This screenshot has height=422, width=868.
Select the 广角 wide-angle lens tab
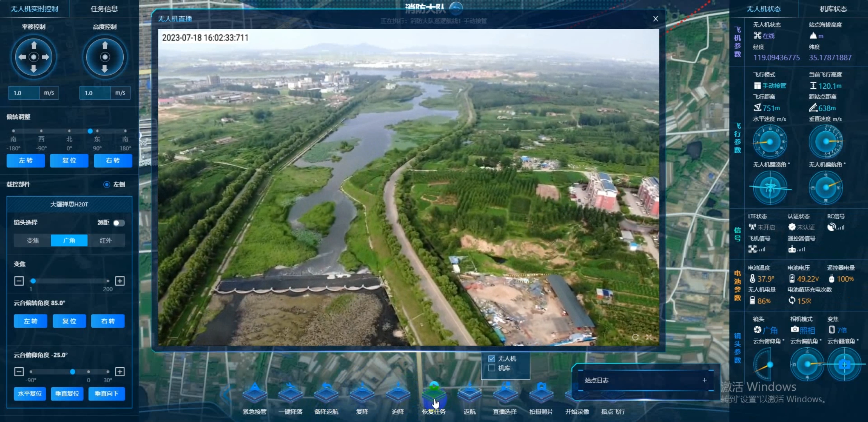[x=69, y=240]
